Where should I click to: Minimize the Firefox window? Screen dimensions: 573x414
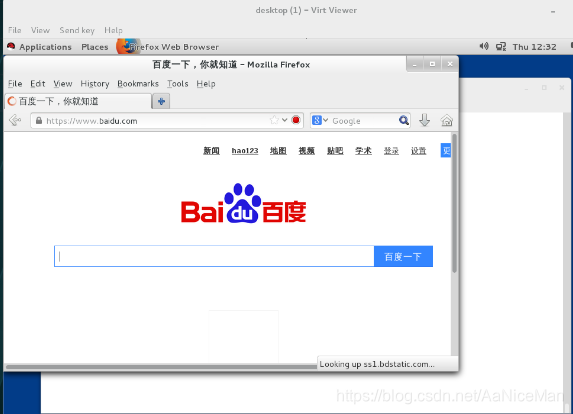415,64
